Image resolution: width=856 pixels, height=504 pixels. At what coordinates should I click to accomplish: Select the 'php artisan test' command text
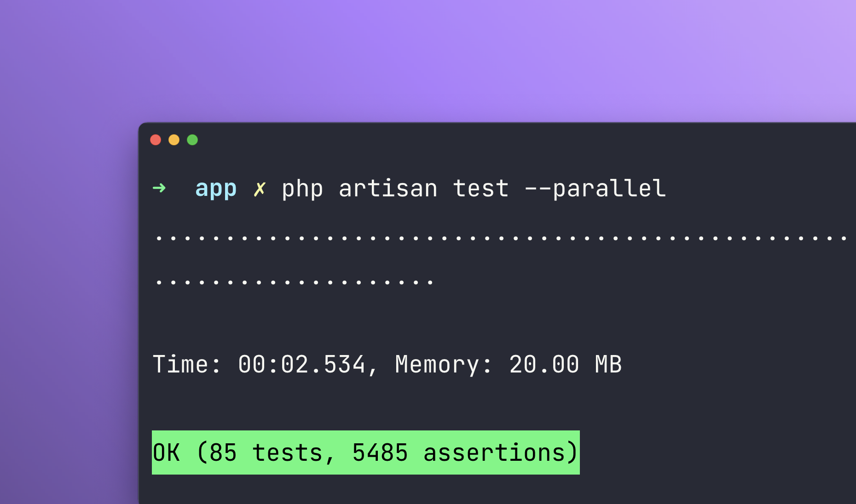[x=393, y=188]
